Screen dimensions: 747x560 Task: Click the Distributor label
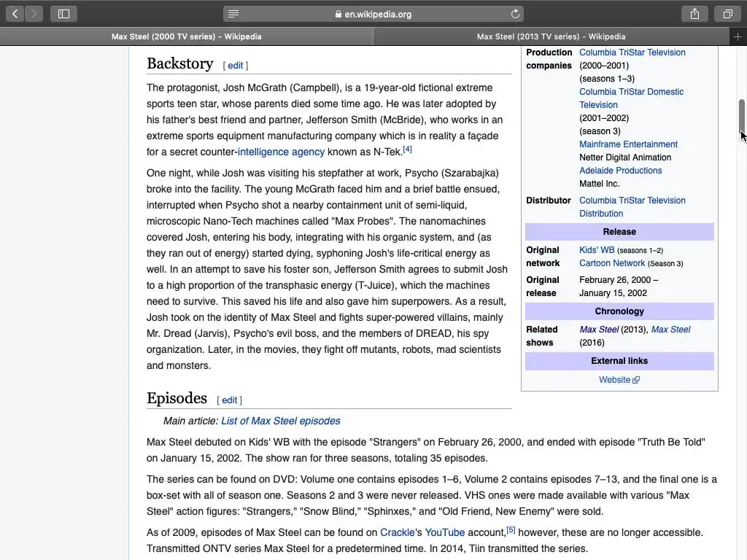point(549,201)
